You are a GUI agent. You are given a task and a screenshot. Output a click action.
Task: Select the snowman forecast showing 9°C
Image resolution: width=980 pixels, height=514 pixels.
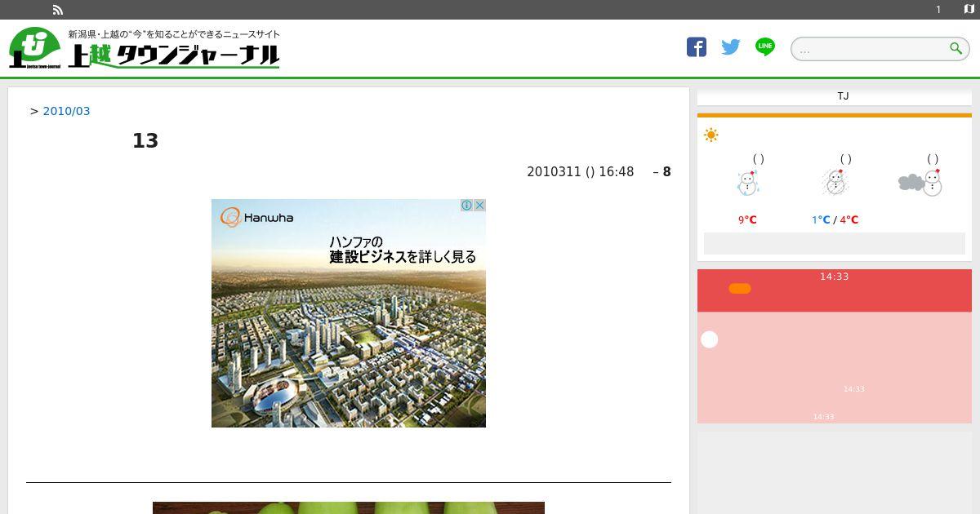747,183
